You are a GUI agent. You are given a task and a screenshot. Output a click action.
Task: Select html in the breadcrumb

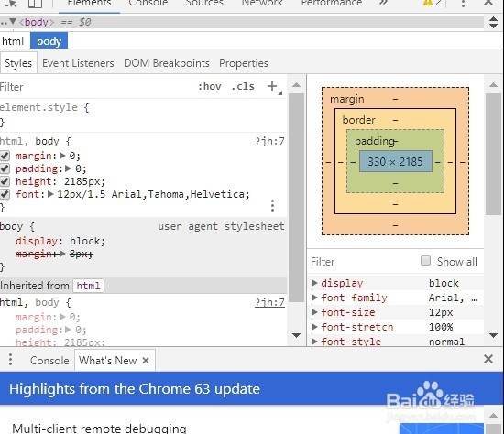(x=13, y=41)
